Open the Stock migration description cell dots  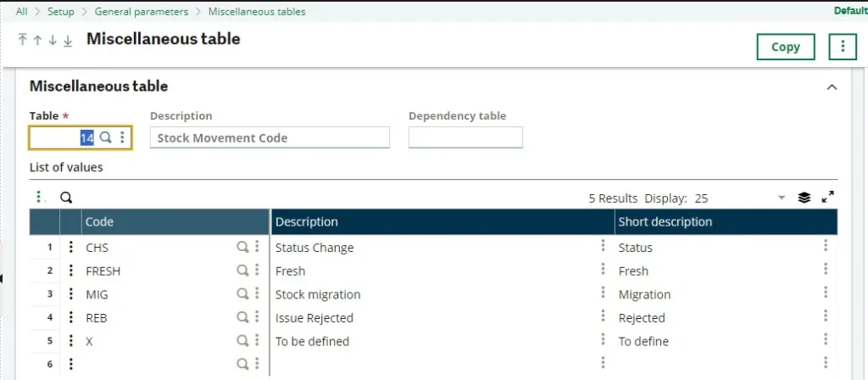point(603,293)
